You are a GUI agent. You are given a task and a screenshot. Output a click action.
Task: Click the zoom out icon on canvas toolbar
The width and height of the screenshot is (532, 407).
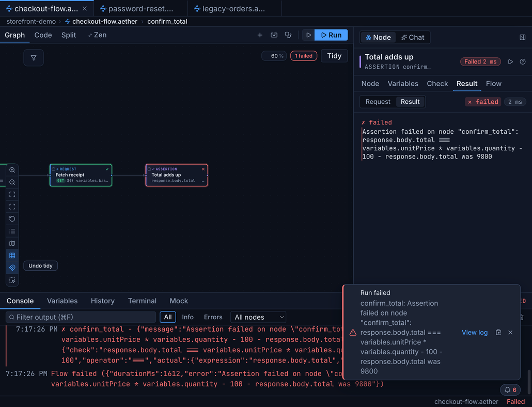[x=12, y=182]
